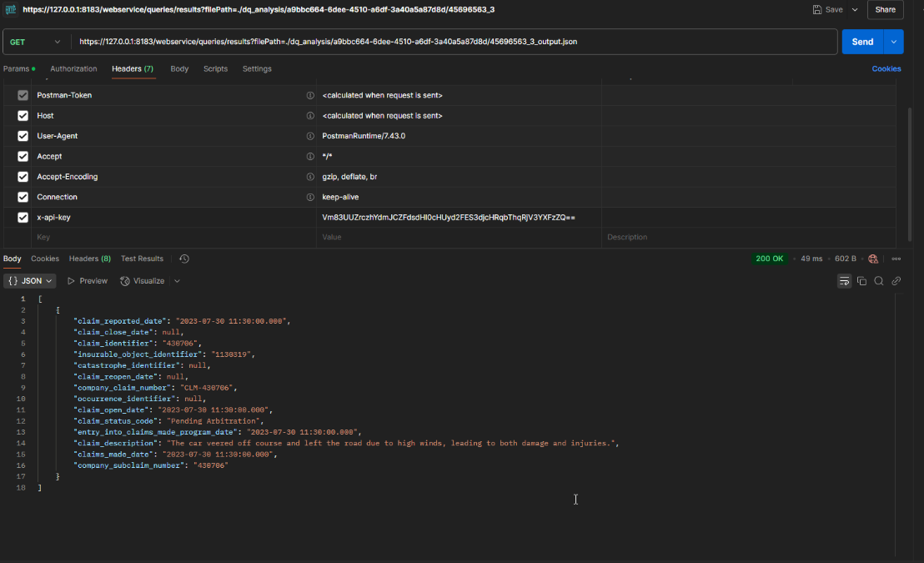Toggle the Postman-Token header checkbox

pyautogui.click(x=23, y=95)
